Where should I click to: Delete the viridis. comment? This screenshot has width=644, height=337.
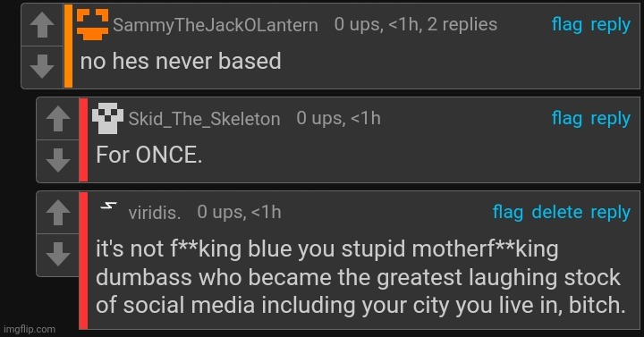click(557, 212)
